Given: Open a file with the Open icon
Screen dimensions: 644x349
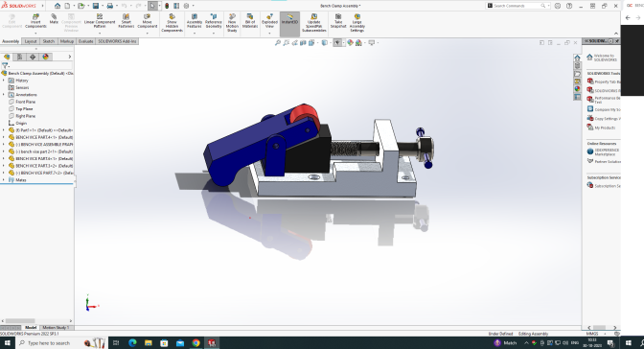Looking at the screenshot, I should click(x=81, y=6).
